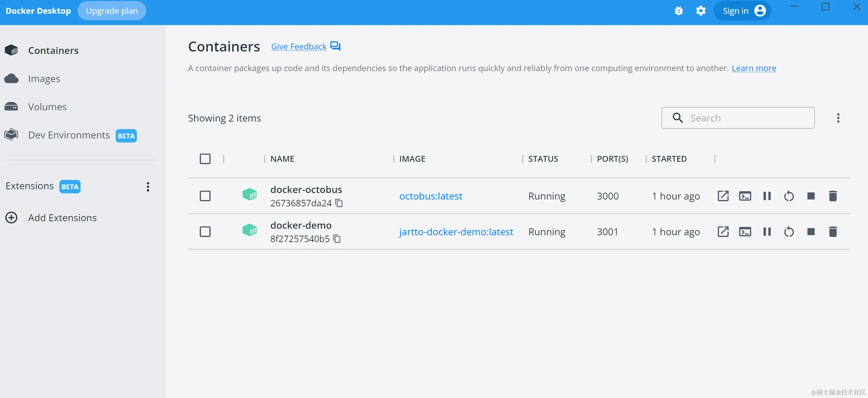
Task: Restart the docker-octobus container
Action: coord(789,196)
